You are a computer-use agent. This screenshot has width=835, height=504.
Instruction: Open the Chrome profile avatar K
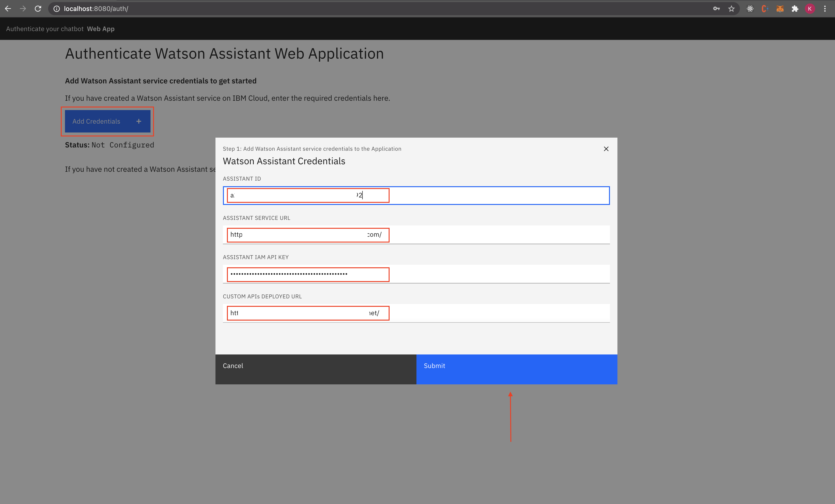pyautogui.click(x=810, y=9)
